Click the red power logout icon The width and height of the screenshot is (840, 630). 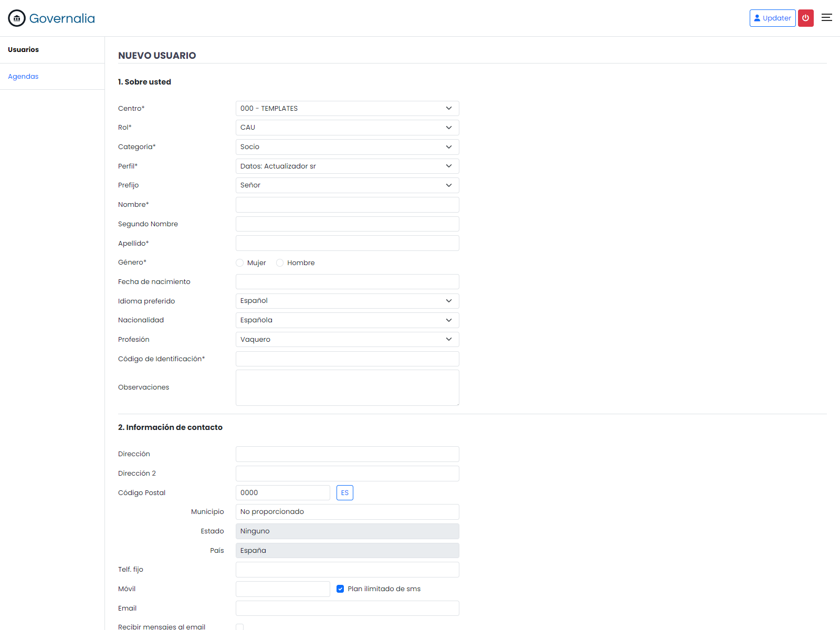[805, 18]
